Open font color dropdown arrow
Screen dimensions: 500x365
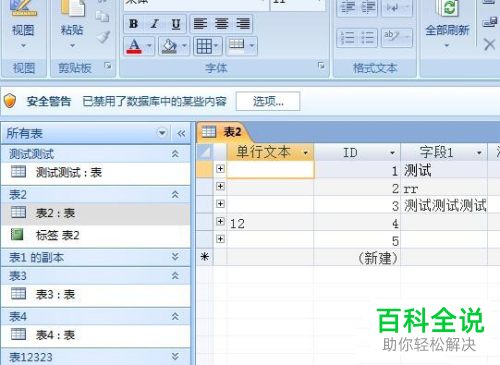(x=149, y=45)
